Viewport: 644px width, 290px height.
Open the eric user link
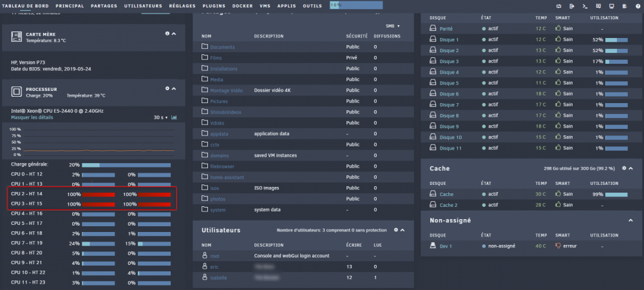click(x=214, y=267)
